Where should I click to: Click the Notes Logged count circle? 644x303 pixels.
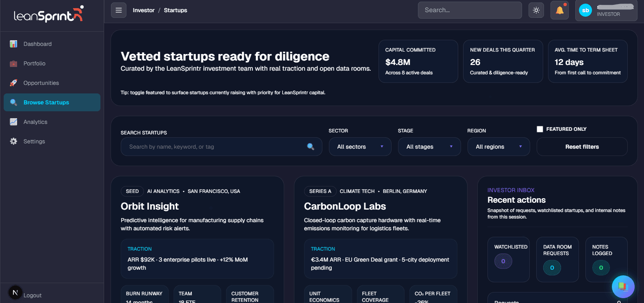click(601, 268)
